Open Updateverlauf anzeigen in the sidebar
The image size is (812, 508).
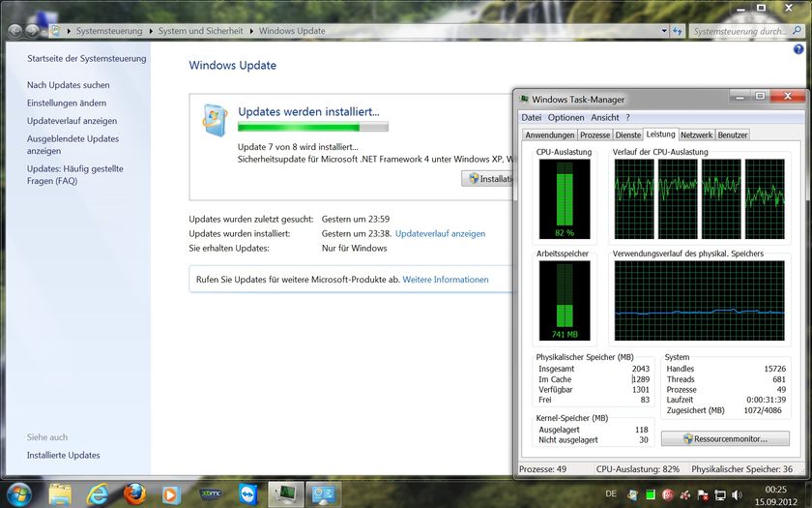72,121
